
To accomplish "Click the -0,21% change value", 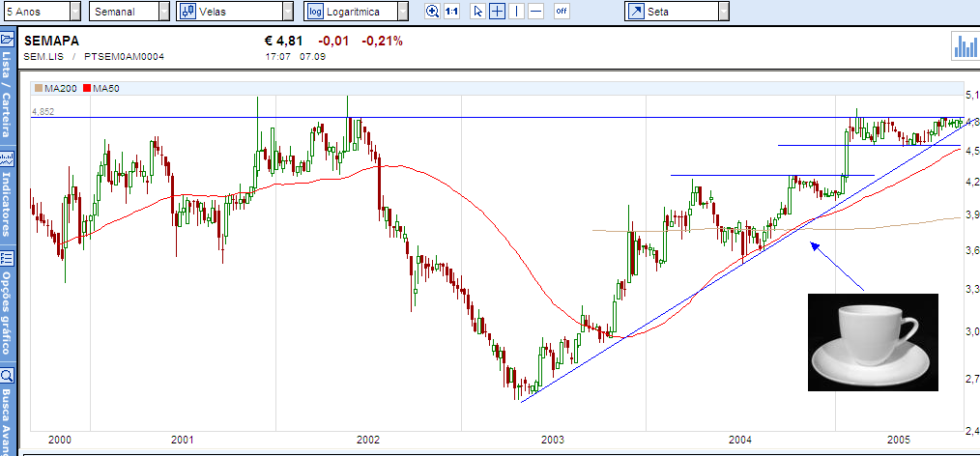I will click(x=382, y=42).
